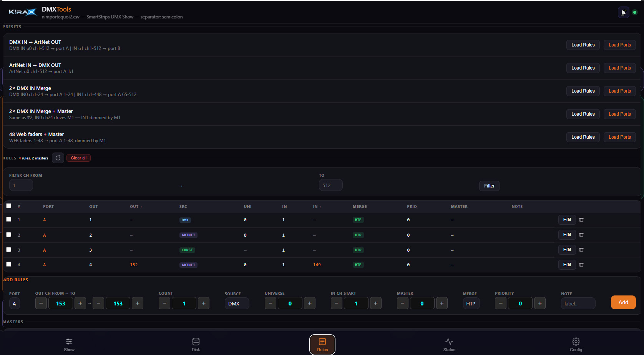Load Rules for 2× DMX IN Merge + Master
Viewport: 644px width, 355px height.
point(583,114)
